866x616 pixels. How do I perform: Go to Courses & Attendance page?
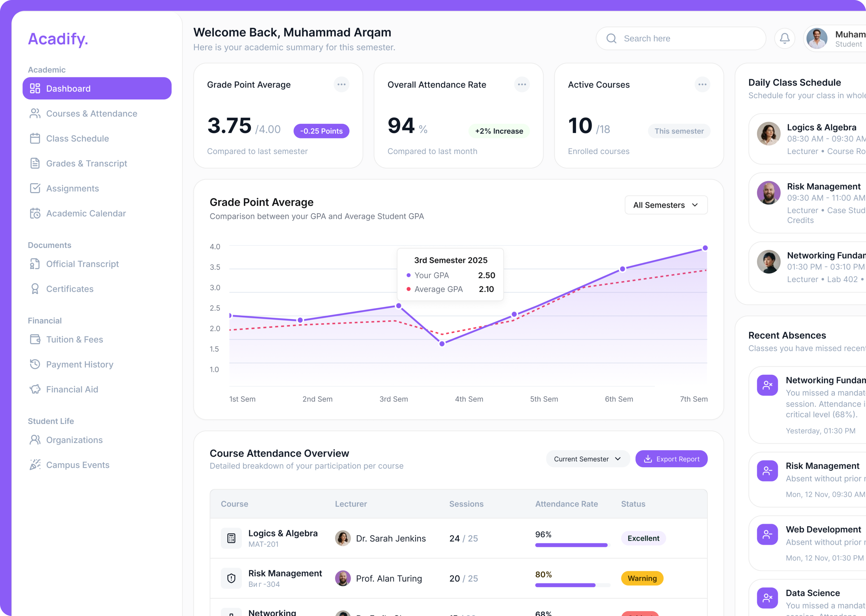tap(97, 113)
